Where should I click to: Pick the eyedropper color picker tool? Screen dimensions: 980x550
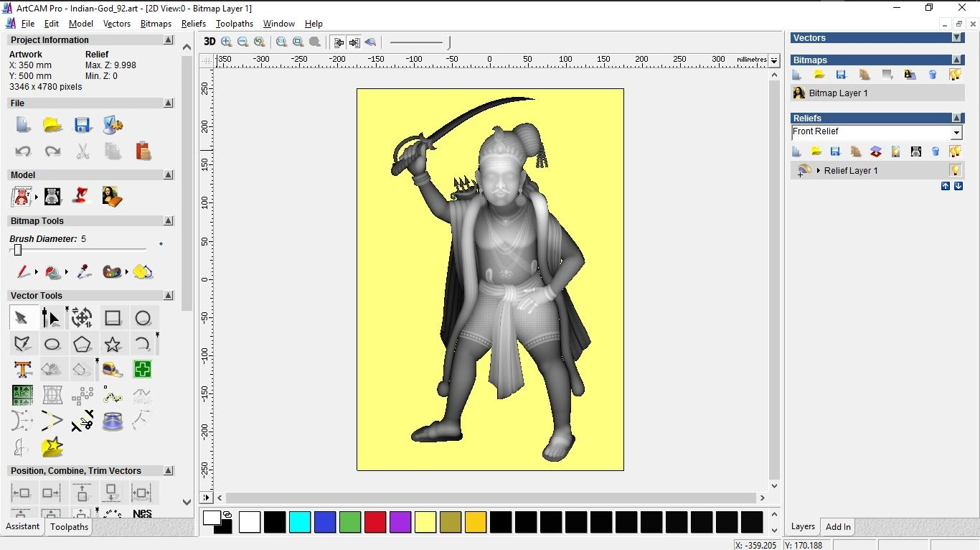coord(84,272)
